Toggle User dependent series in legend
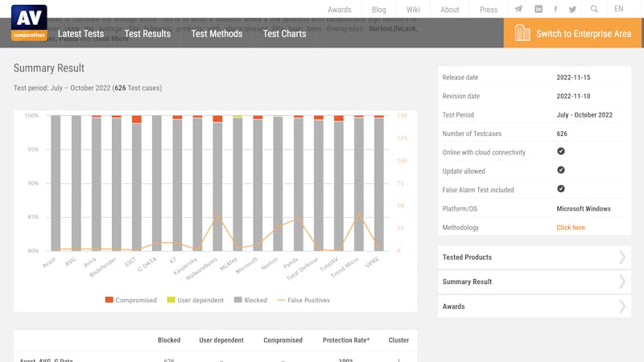 [196, 300]
